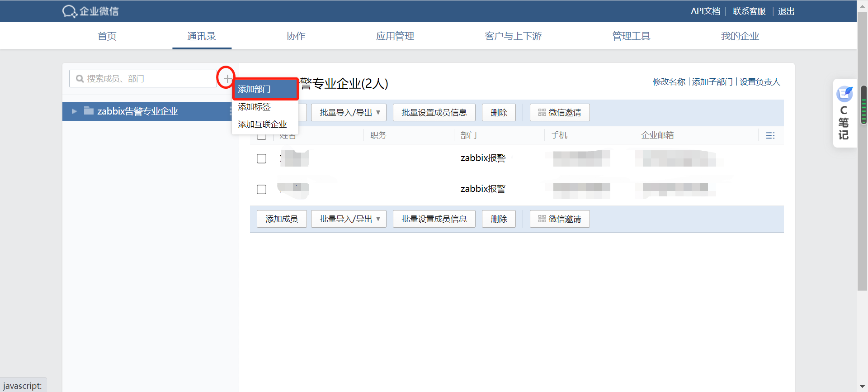The image size is (868, 392).
Task: Tick the checkbox for first member row
Action: pyautogui.click(x=261, y=159)
